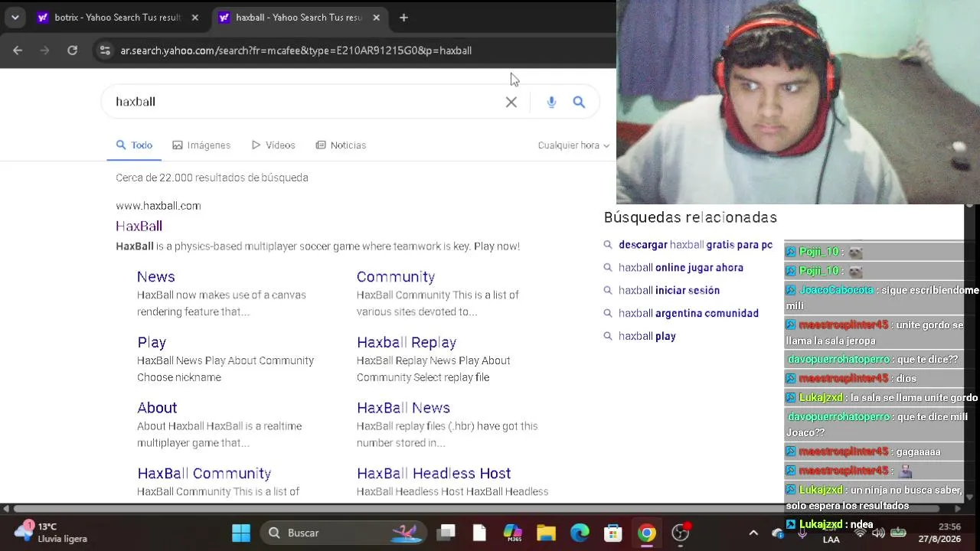980x551 pixels.
Task: Switch to Videos results
Action: (273, 145)
